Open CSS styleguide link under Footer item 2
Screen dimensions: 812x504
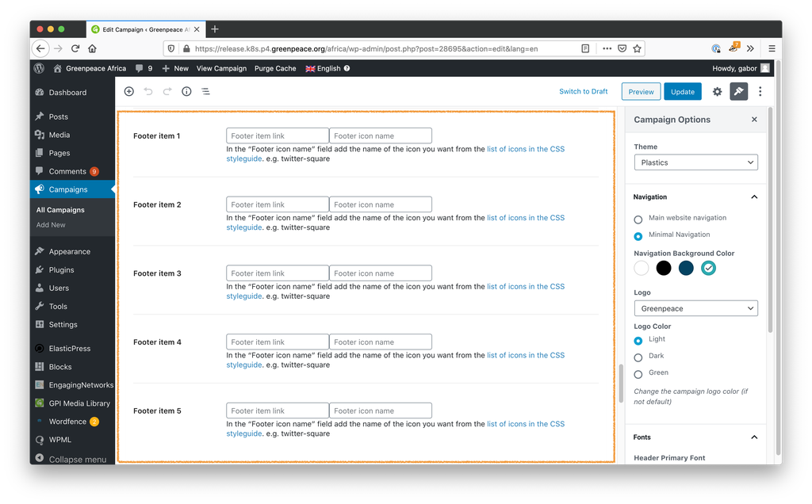(395, 223)
